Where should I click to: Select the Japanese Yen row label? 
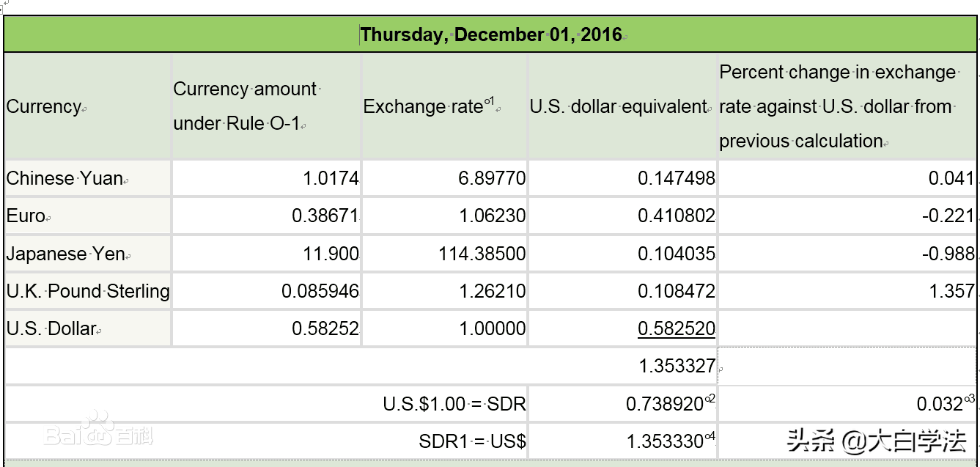tap(66, 254)
